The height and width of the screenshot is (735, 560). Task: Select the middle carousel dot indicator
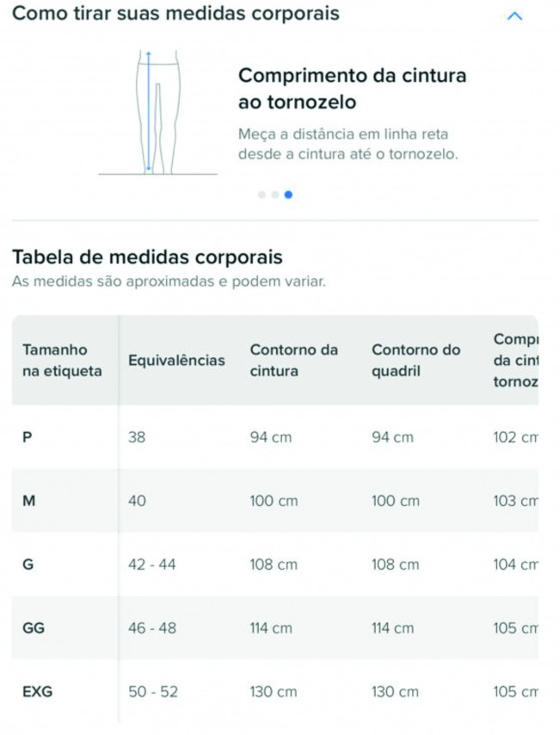click(274, 195)
